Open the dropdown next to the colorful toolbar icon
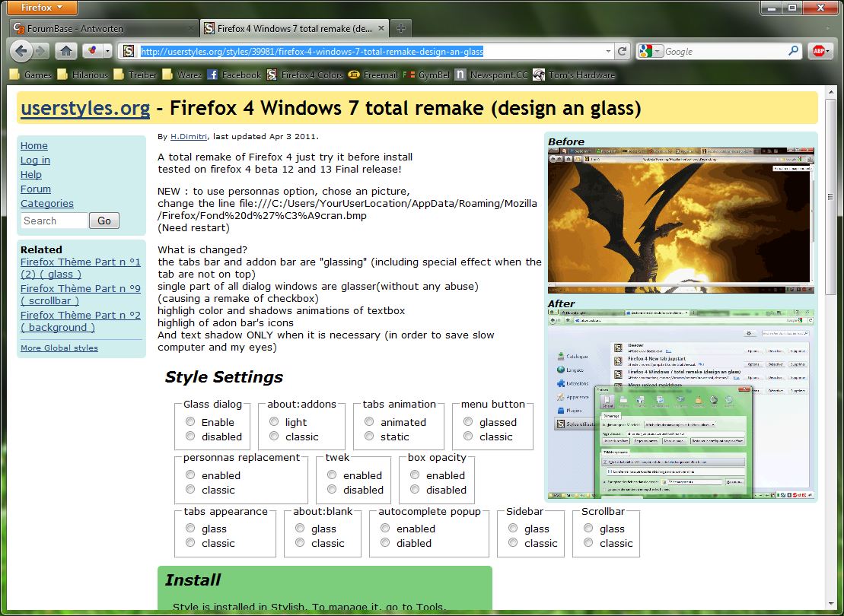Image resolution: width=844 pixels, height=616 pixels. pyautogui.click(x=107, y=51)
